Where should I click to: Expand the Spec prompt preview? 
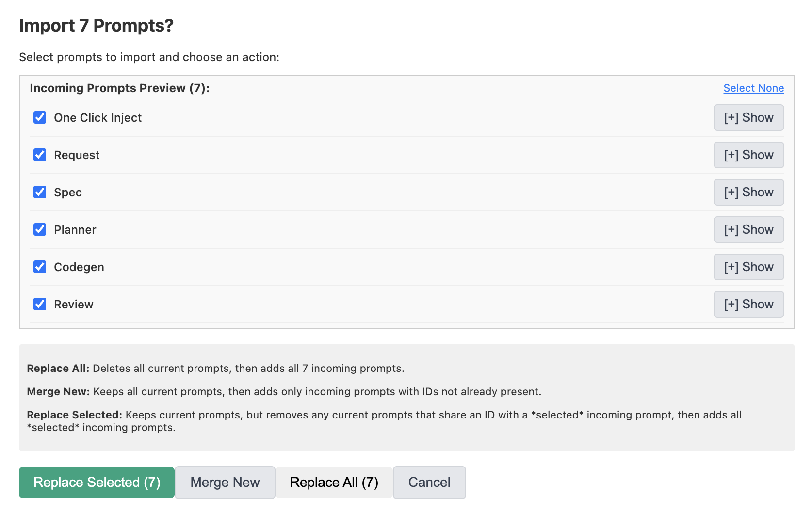pos(748,192)
